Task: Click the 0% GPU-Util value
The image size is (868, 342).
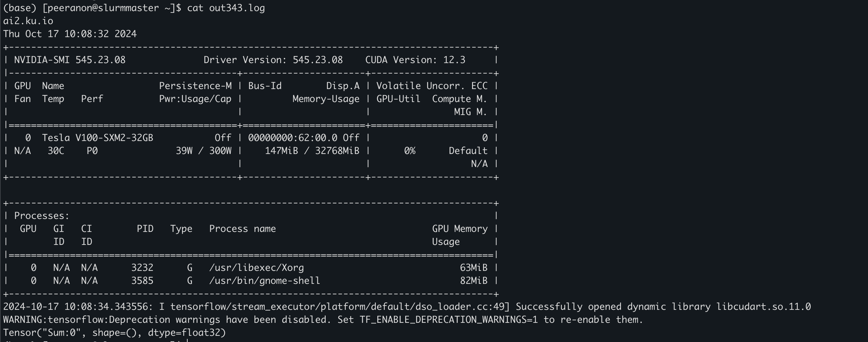Action: pos(410,151)
